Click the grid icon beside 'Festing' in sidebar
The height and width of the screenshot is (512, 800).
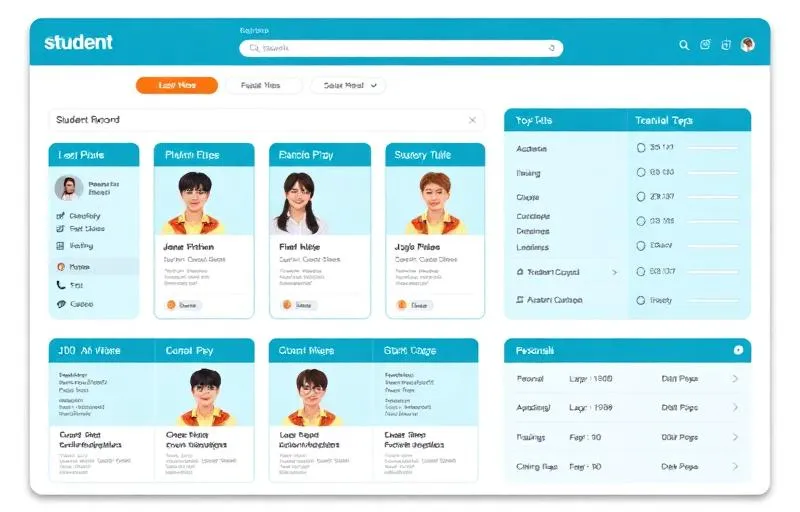pyautogui.click(x=60, y=246)
